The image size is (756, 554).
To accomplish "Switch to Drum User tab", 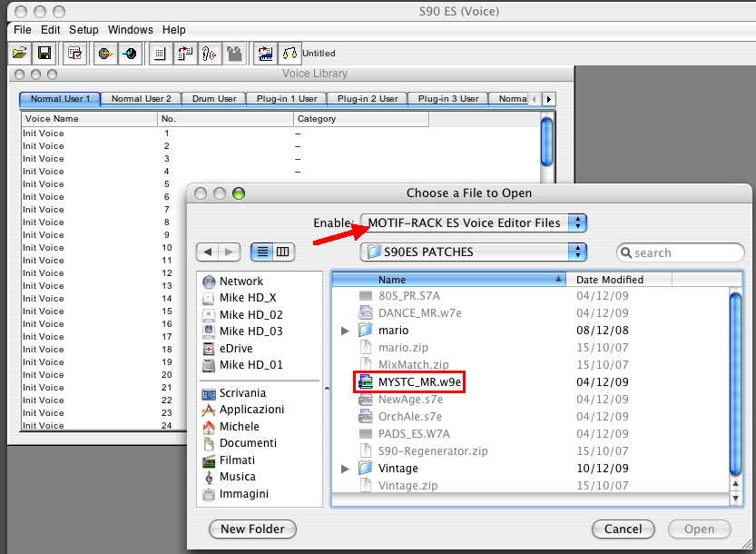I will 214,99.
